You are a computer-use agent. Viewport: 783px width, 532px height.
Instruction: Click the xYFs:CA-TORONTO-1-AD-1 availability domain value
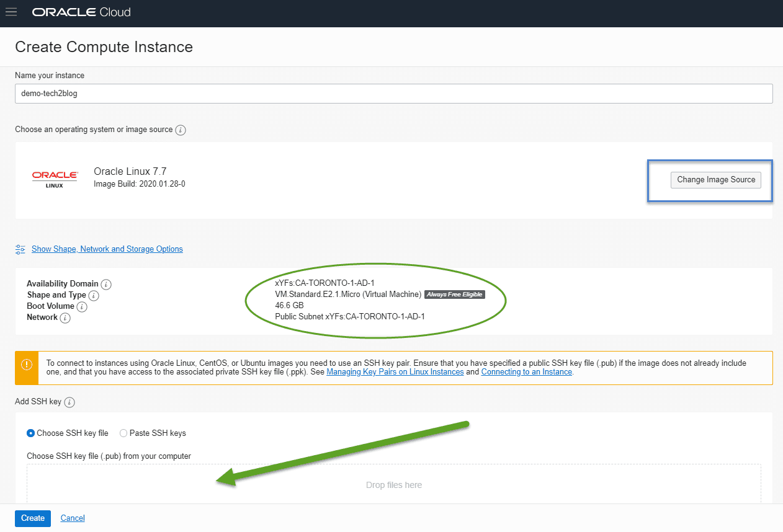(x=324, y=283)
